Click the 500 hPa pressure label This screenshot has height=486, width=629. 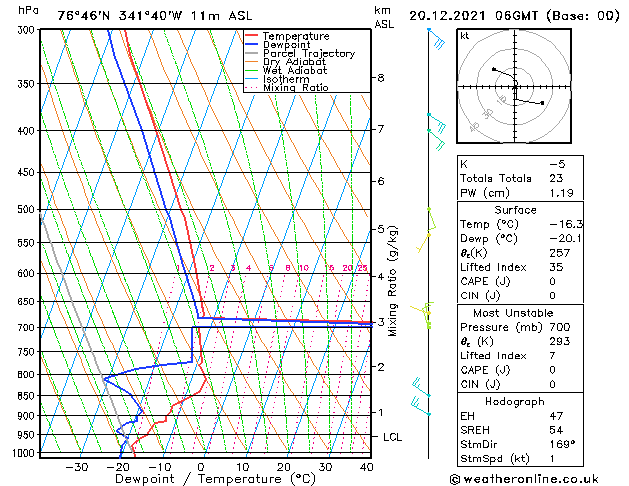pos(28,209)
